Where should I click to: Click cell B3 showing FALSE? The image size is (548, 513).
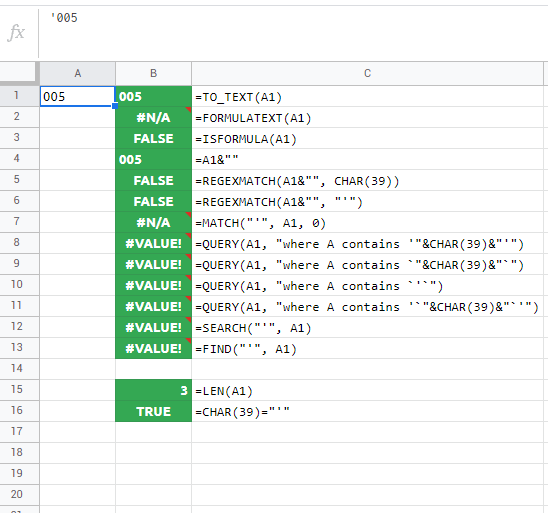click(x=153, y=138)
